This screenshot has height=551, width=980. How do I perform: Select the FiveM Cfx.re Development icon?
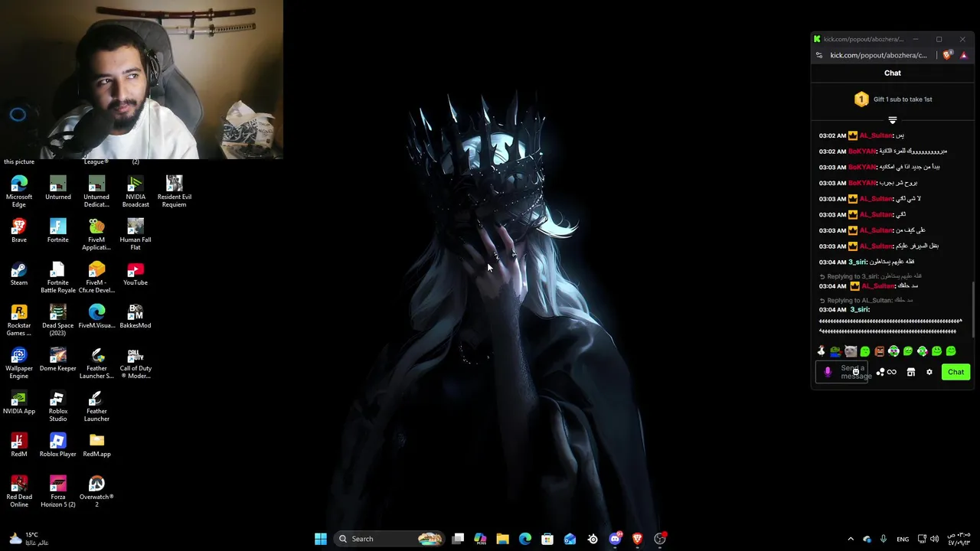click(x=96, y=277)
